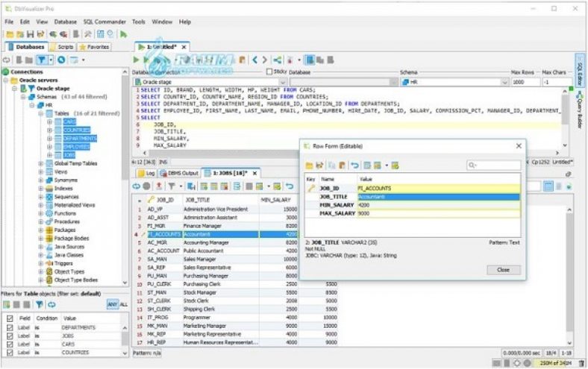Click the save disk icon in main toolbar

click(x=31, y=34)
